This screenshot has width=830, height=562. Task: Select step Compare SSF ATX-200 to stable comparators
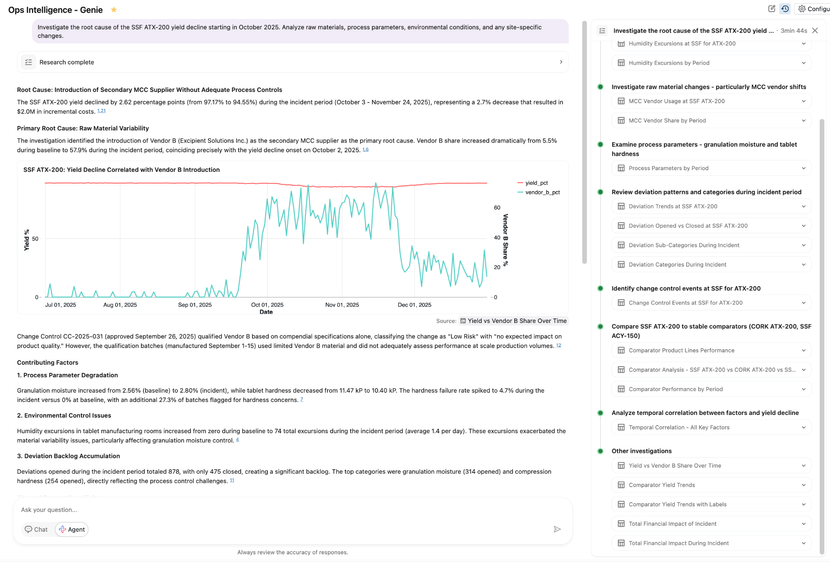coord(711,331)
